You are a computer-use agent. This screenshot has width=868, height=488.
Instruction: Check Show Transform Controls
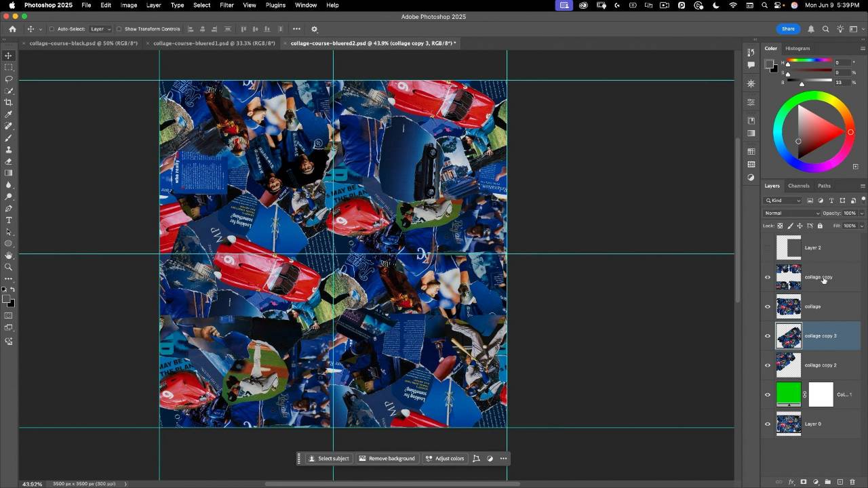coord(119,29)
